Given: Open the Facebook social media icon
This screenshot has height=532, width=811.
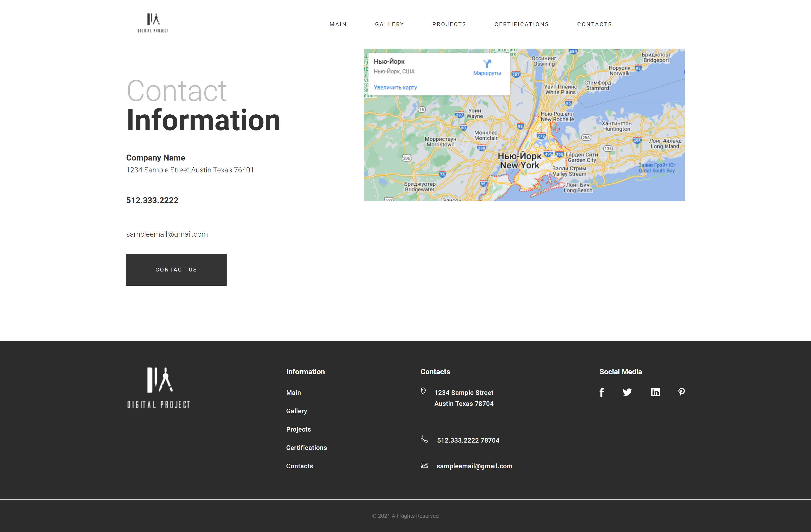Looking at the screenshot, I should point(602,392).
